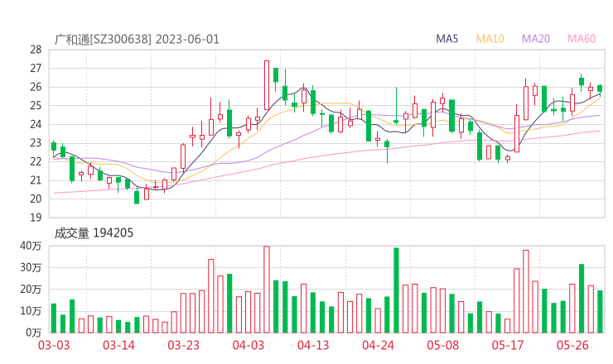Click the price axis label 26
Screen dimensions: 613x364
tap(36, 87)
